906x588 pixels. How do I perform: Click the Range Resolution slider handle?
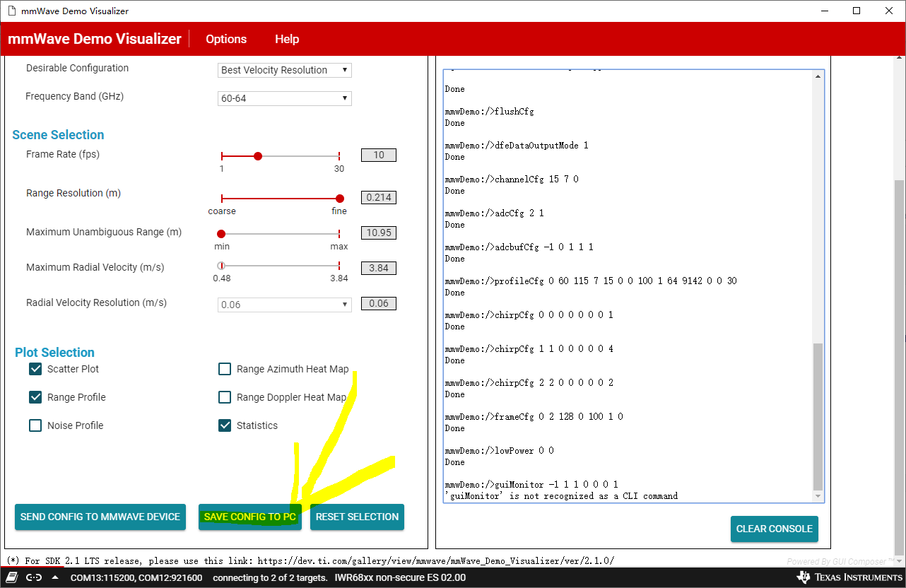click(x=340, y=199)
